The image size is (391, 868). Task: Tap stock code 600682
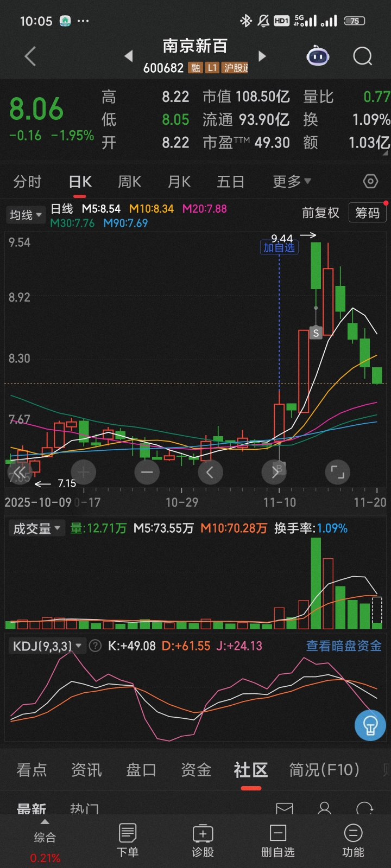tap(163, 68)
